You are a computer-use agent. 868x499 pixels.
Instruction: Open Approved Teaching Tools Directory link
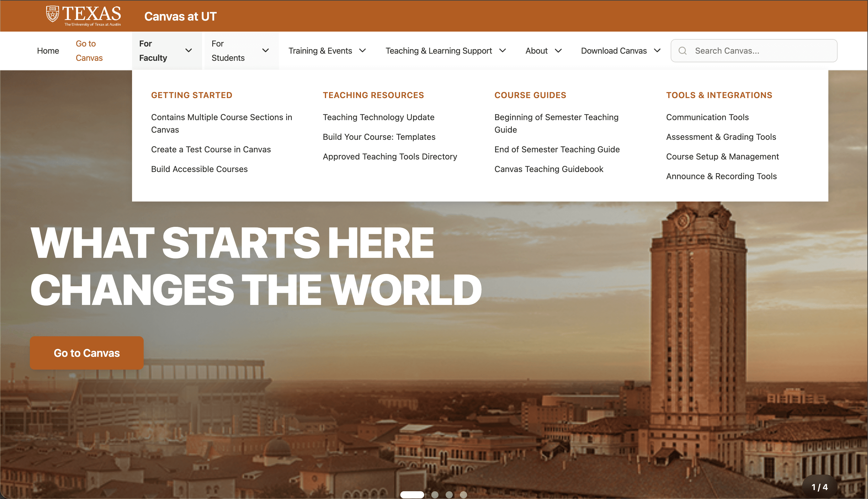(x=390, y=156)
